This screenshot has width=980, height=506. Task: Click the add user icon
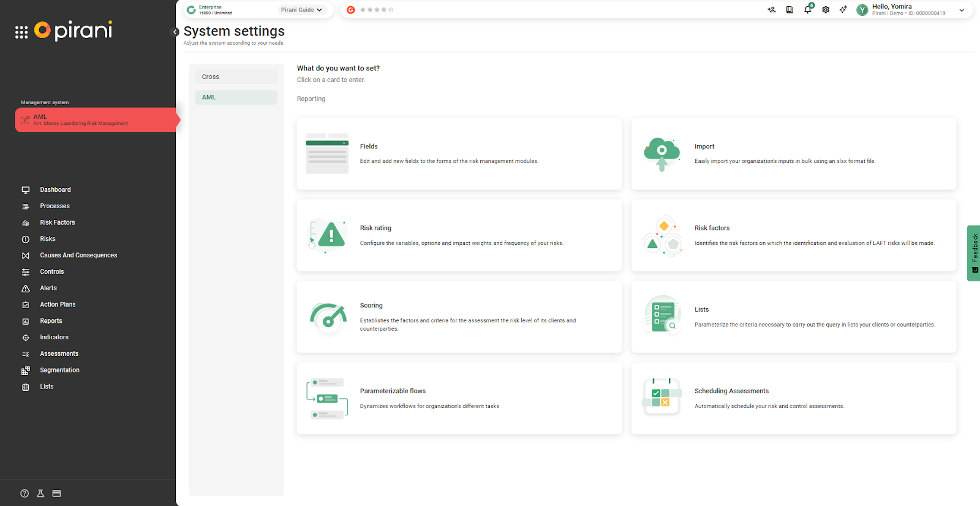(x=771, y=10)
